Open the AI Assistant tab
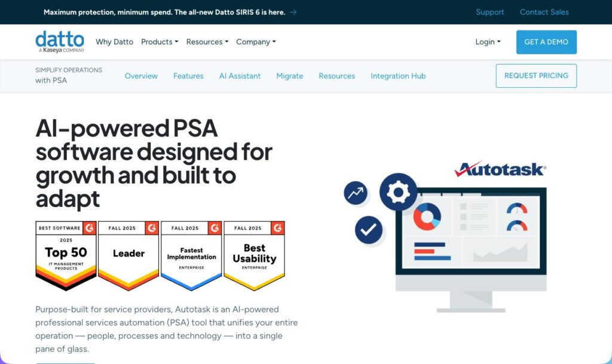Screen dimensions: 612x364 [240, 76]
